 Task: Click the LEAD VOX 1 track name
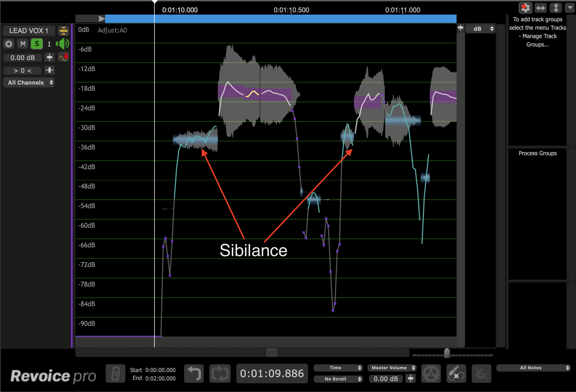(29, 31)
